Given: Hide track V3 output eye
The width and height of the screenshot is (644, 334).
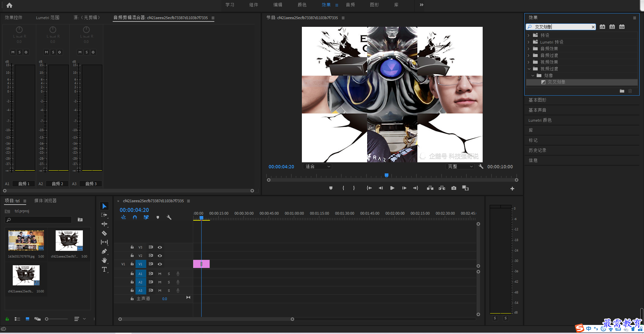Looking at the screenshot, I should point(160,247).
